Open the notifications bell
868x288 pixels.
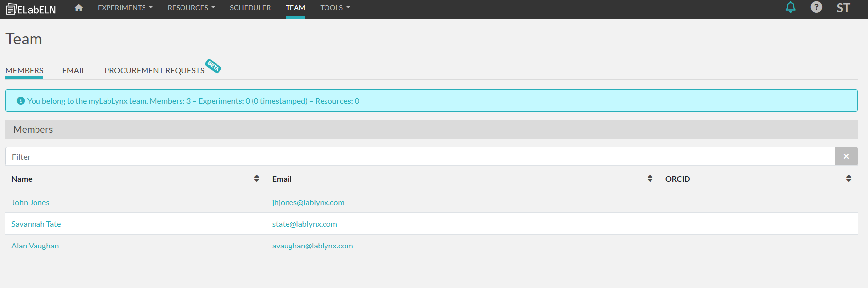(x=790, y=7)
